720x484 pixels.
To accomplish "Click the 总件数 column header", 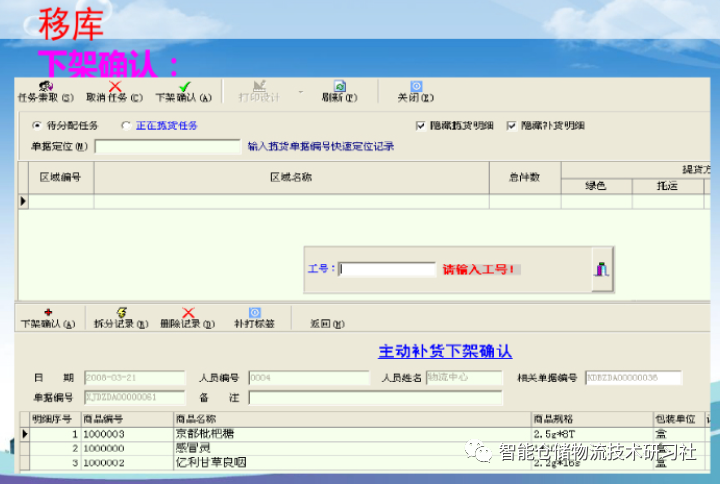I will coord(525,177).
